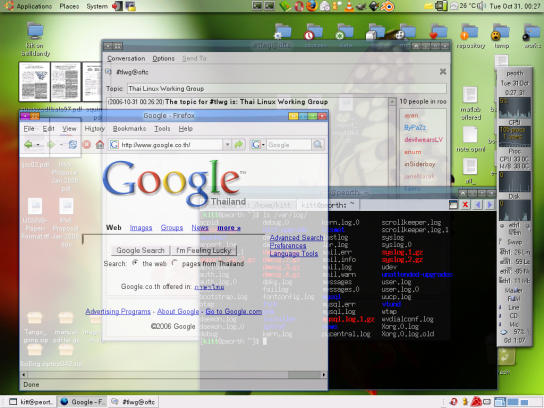
Task: Launch Blender from the top panel
Action: pyautogui.click(x=388, y=6)
